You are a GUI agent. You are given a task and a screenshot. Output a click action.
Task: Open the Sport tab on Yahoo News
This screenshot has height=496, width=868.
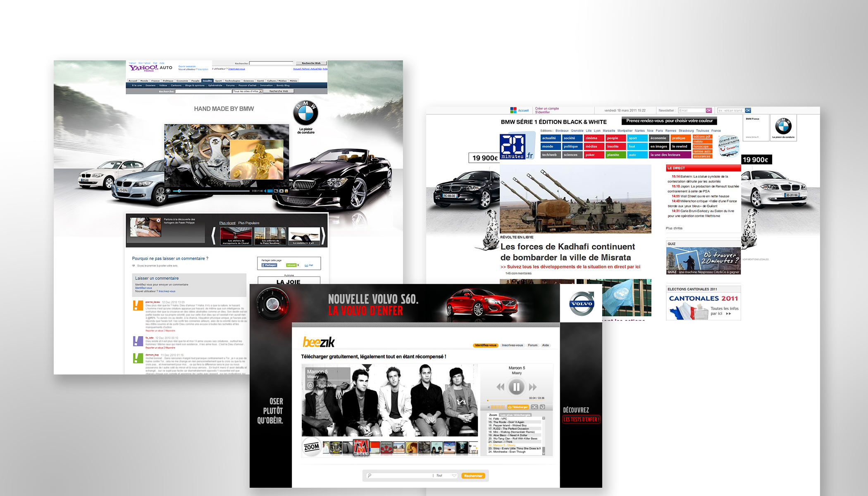219,81
